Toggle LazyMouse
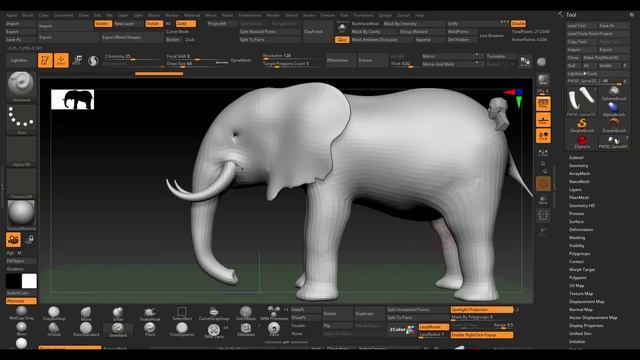This screenshot has width=640, height=360. click(x=433, y=327)
